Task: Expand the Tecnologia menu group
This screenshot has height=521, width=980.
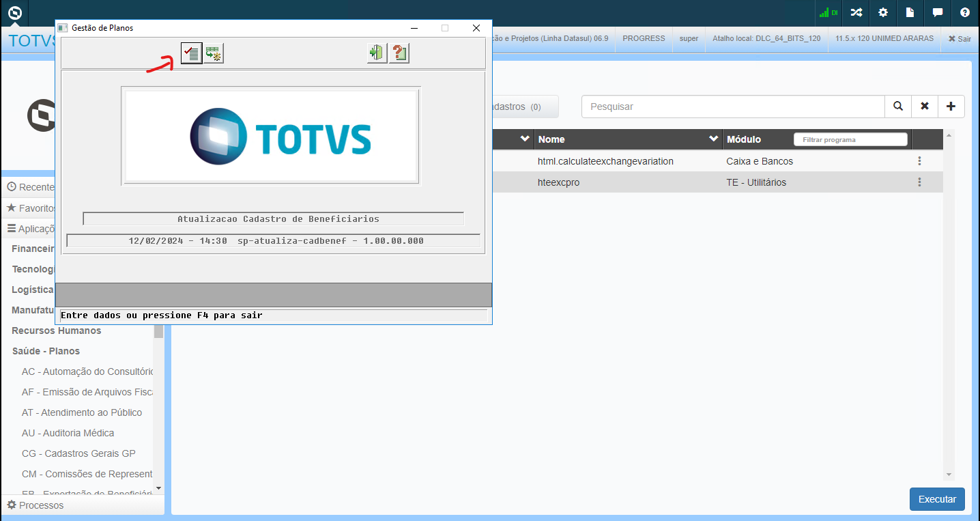Action: click(33, 269)
